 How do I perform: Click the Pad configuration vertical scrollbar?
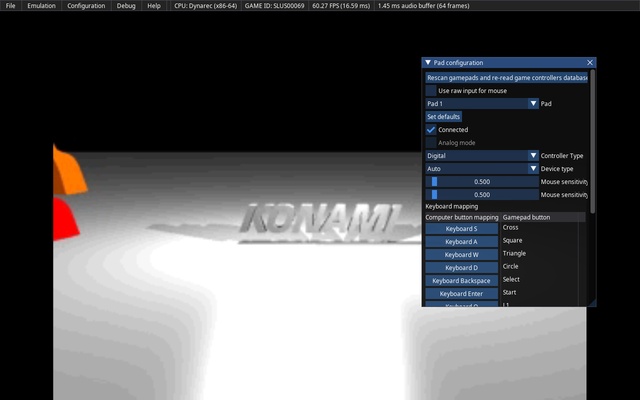(592, 141)
